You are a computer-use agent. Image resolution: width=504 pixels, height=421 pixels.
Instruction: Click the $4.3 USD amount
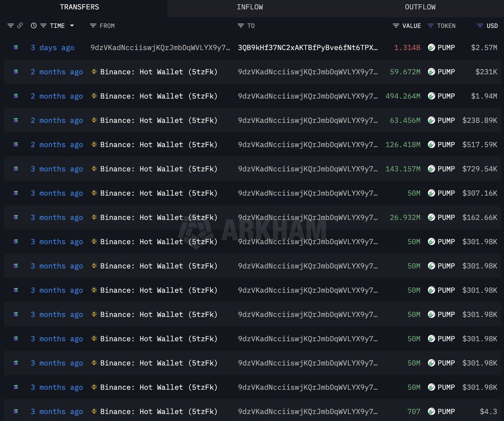pyautogui.click(x=489, y=411)
